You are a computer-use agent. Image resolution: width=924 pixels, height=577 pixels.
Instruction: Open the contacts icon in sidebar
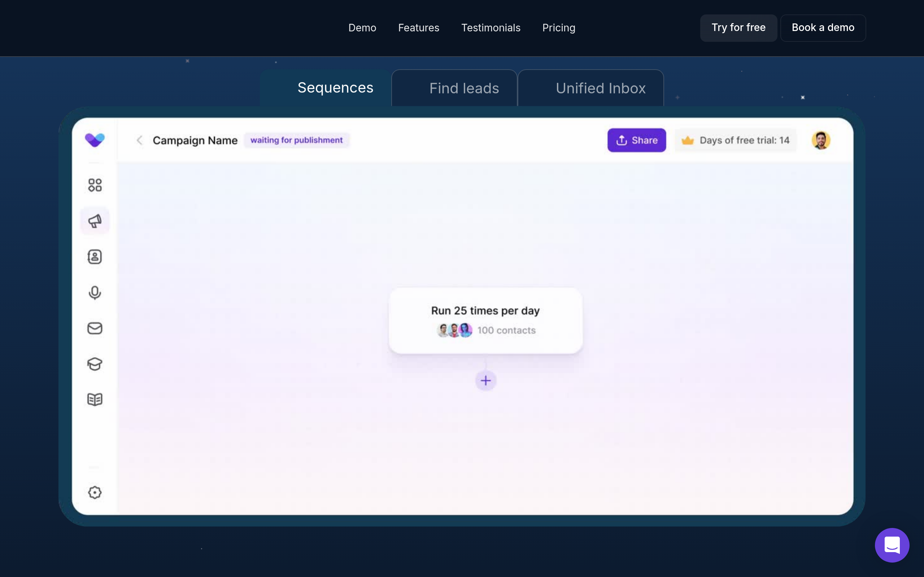[x=95, y=257]
